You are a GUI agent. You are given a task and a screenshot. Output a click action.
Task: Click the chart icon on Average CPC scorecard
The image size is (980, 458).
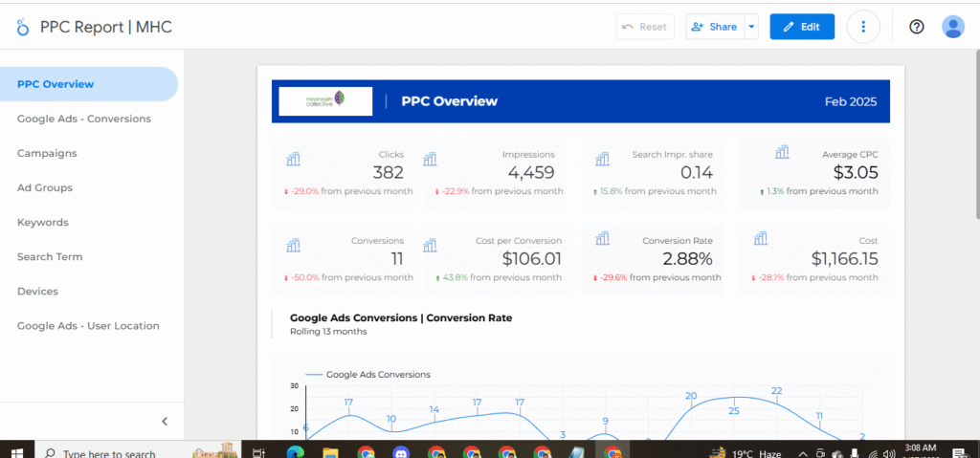782,152
